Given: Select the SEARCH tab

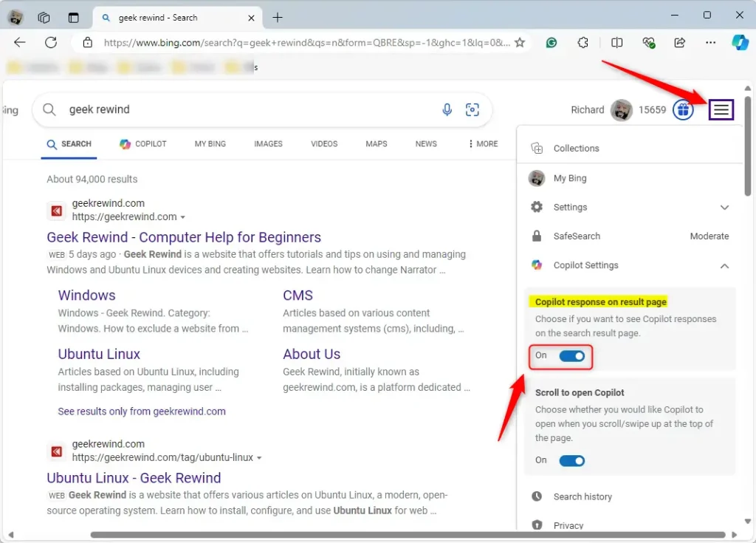Looking at the screenshot, I should (69, 144).
